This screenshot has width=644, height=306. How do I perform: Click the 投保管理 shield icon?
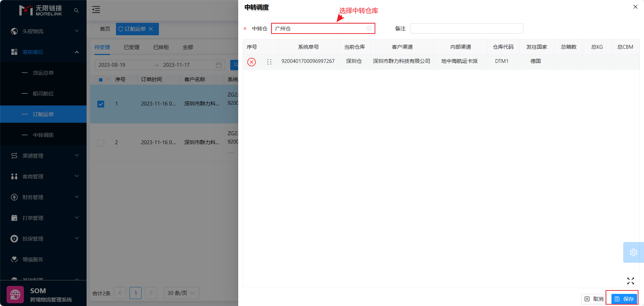(x=14, y=239)
